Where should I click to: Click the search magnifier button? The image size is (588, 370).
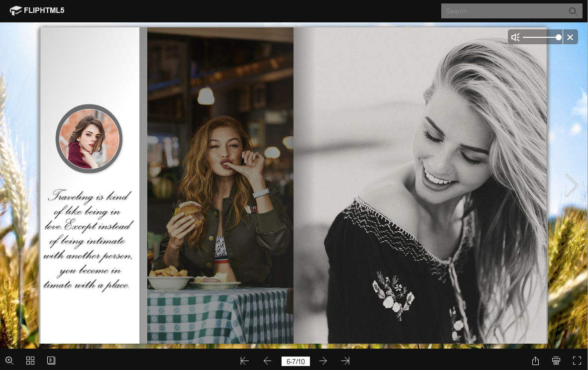point(573,11)
